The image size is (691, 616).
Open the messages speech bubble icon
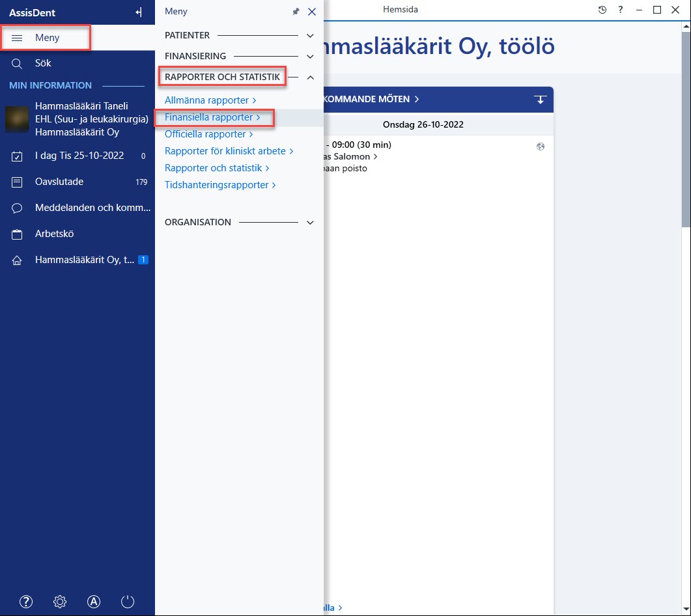17,208
